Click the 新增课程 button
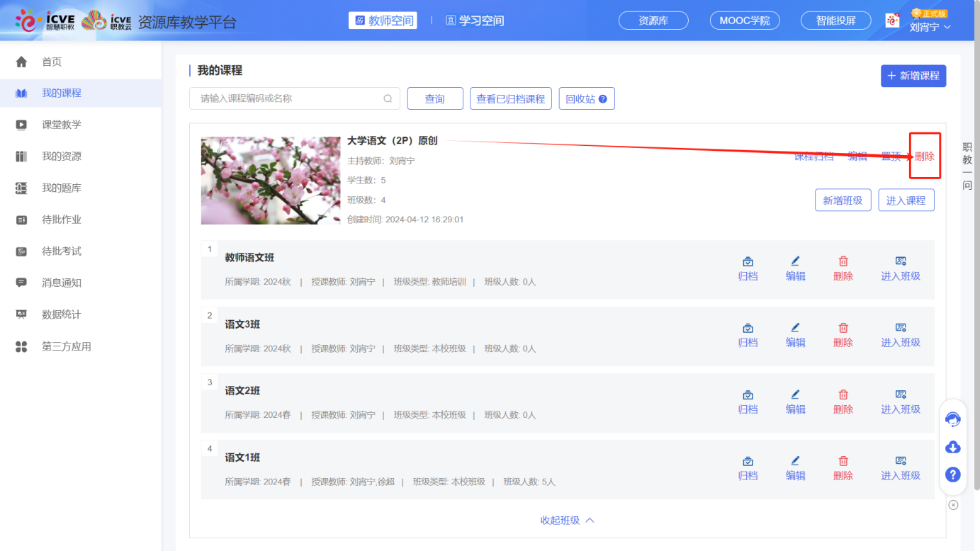This screenshot has width=980, height=551. pos(913,76)
